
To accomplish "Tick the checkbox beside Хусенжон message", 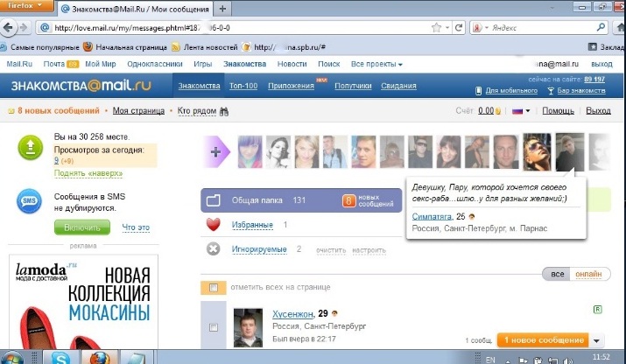I will click(214, 327).
